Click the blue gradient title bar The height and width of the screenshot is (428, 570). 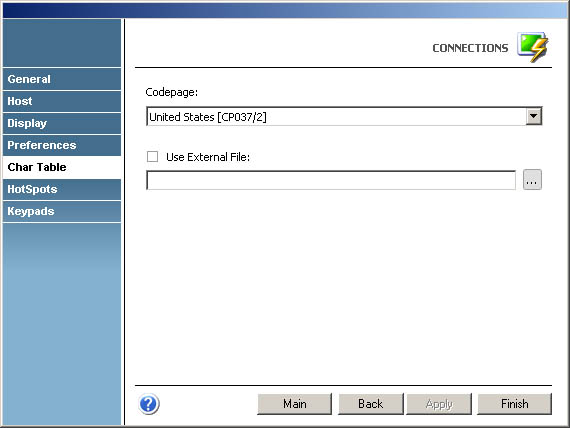pyautogui.click(x=285, y=10)
